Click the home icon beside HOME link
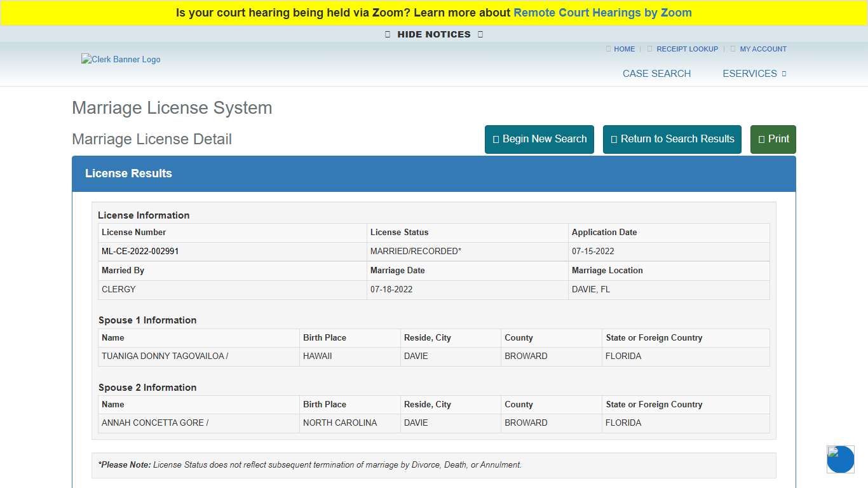Image resolution: width=868 pixels, height=488 pixels. coord(608,49)
